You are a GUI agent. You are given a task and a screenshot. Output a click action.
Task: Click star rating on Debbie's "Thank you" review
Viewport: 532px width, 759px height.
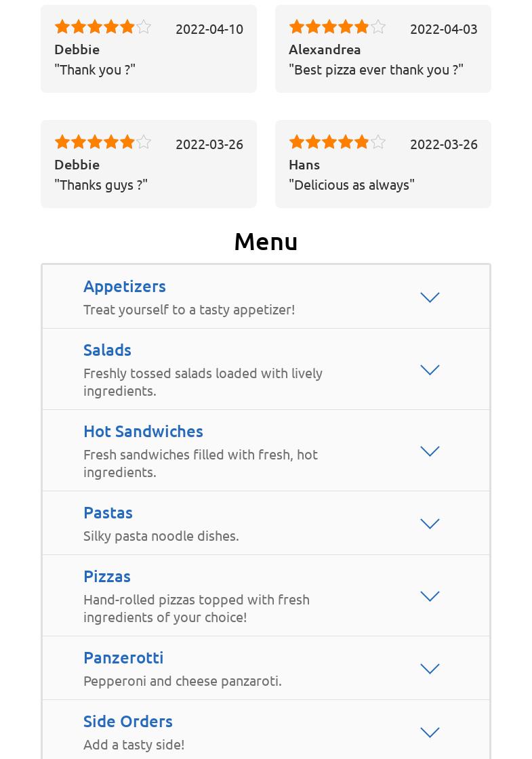(102, 26)
